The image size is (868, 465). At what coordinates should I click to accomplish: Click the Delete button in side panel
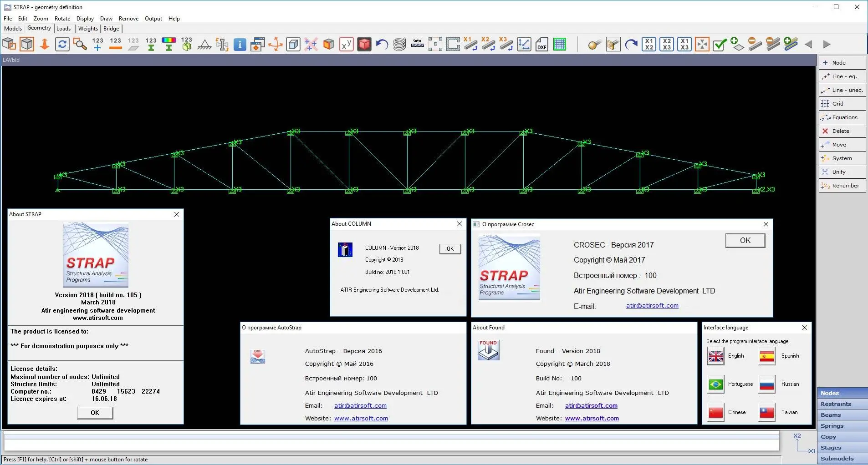[x=842, y=131]
